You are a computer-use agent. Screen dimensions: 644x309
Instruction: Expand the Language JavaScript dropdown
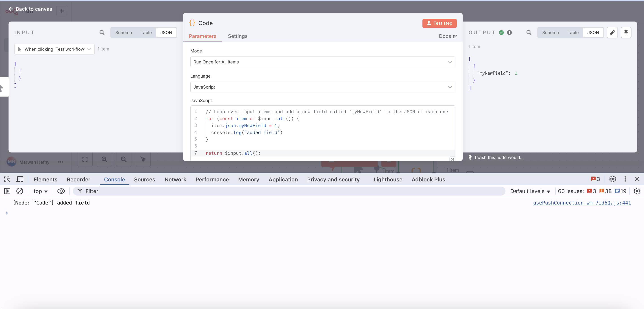tap(322, 87)
